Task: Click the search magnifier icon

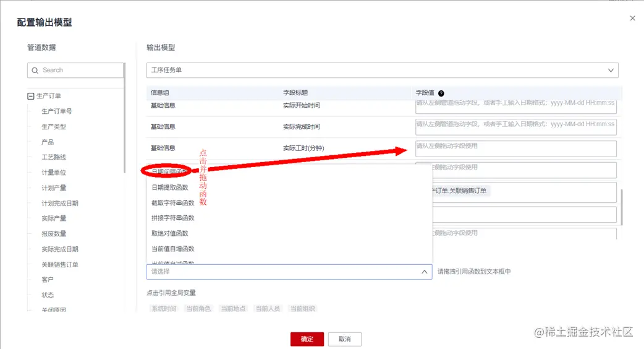Action: pos(35,71)
